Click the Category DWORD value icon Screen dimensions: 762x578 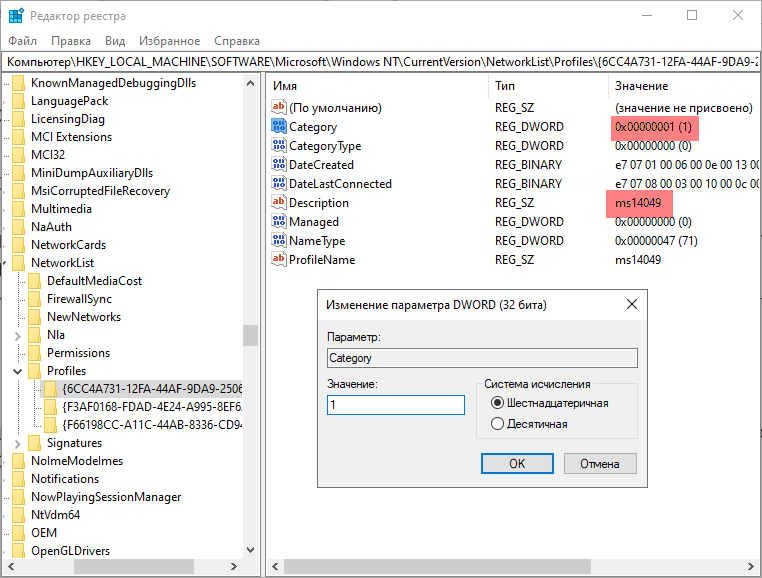click(x=279, y=127)
